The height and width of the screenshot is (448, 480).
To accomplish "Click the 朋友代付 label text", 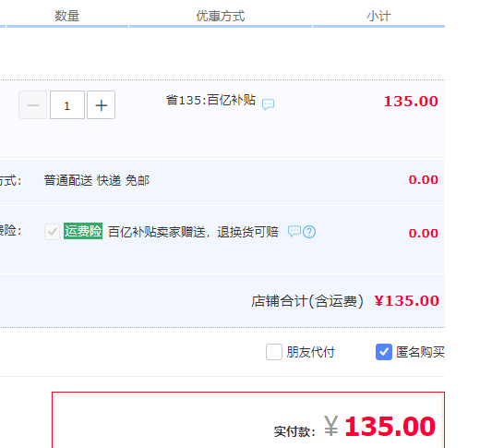I will pyautogui.click(x=310, y=352).
